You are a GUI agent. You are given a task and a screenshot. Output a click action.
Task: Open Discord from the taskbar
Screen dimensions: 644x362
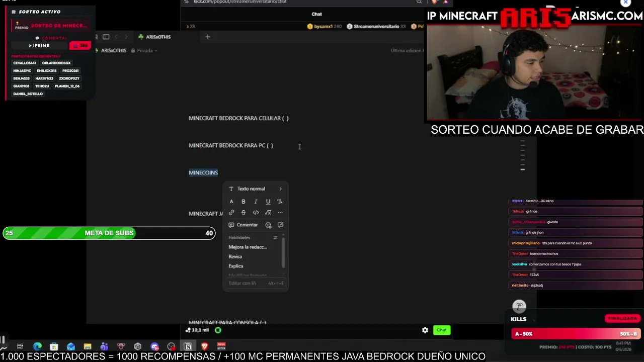click(x=154, y=346)
